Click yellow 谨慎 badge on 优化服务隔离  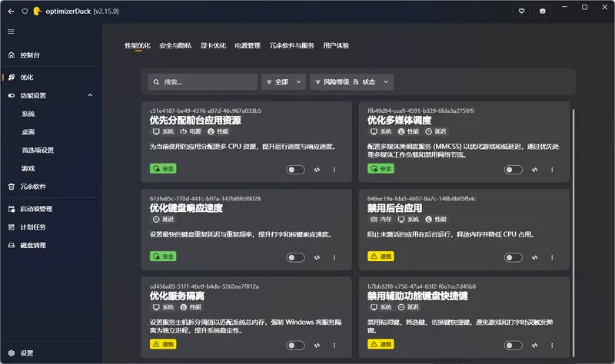[x=163, y=344]
